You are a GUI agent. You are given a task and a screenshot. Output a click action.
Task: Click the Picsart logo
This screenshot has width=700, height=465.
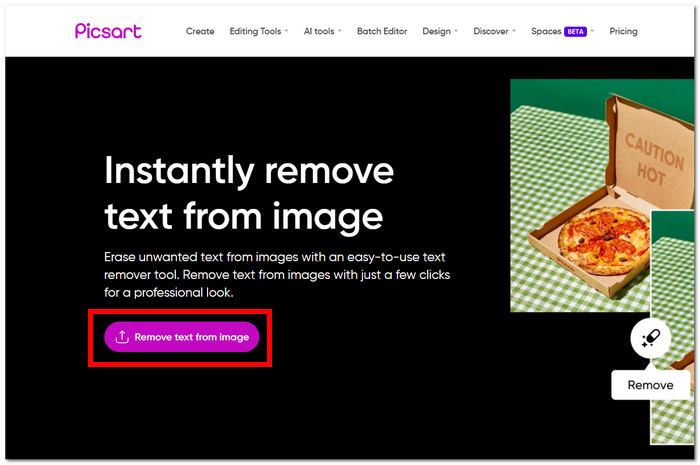pos(108,31)
